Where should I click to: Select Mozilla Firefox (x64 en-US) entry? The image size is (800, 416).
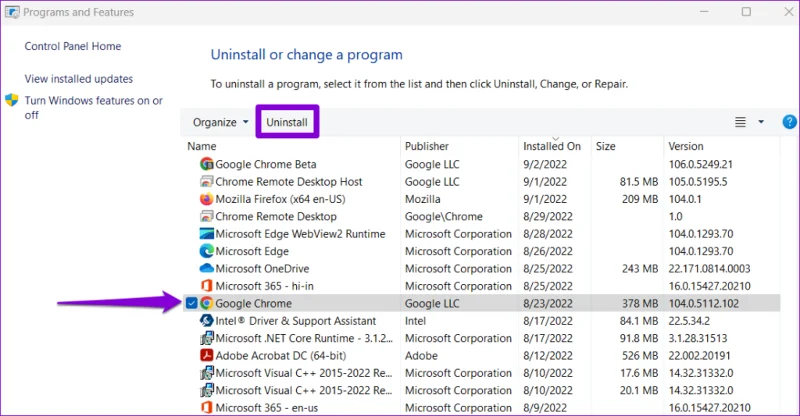(x=280, y=199)
